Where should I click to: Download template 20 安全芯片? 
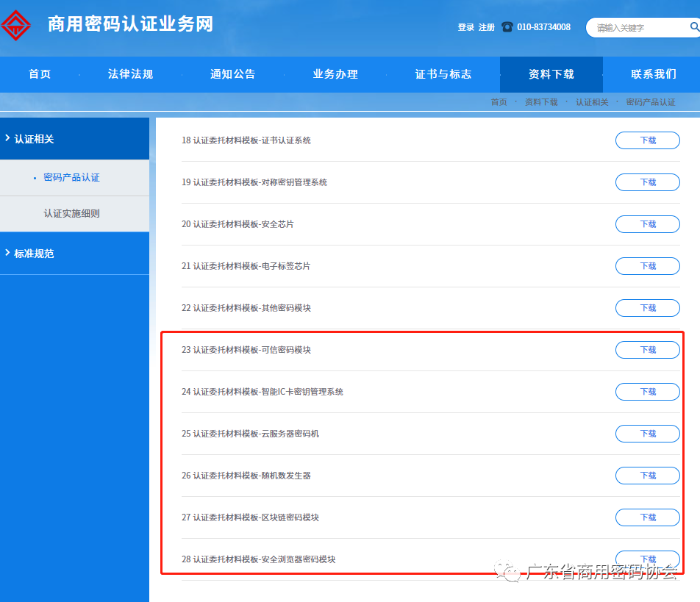pyautogui.click(x=647, y=224)
